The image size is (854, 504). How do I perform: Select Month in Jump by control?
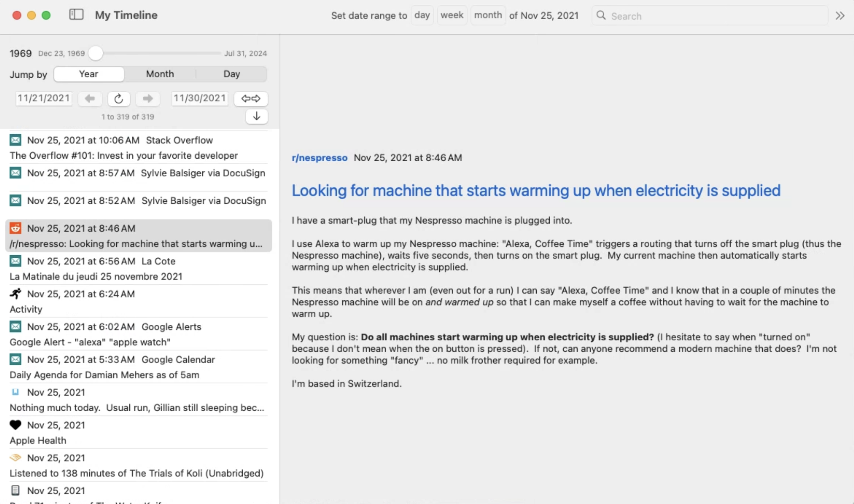click(x=160, y=74)
